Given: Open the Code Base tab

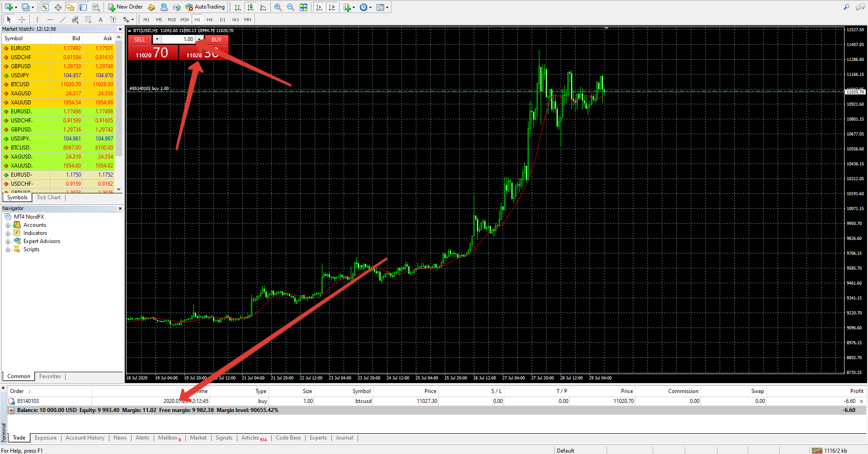Looking at the screenshot, I should (x=288, y=438).
